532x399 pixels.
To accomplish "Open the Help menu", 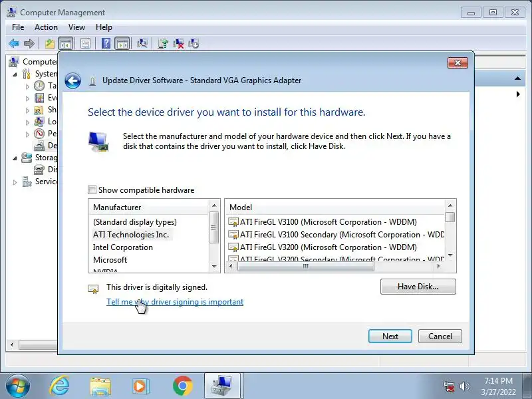I will [x=104, y=27].
